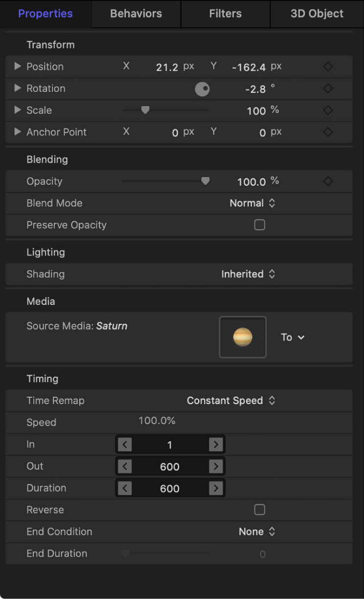Open the Shading dropdown
364x599 pixels.
point(249,274)
